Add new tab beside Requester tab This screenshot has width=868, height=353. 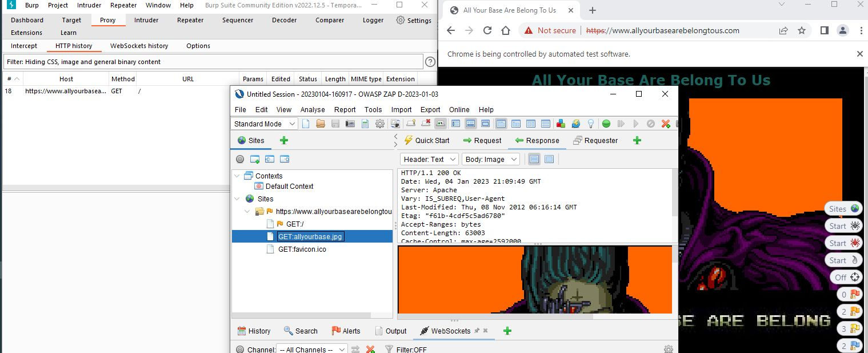(637, 140)
